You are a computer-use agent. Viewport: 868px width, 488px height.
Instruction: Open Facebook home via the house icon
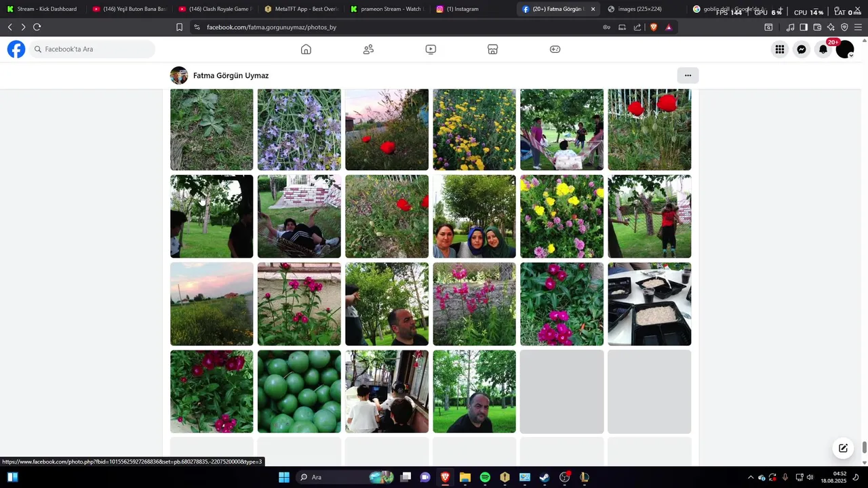click(x=306, y=49)
